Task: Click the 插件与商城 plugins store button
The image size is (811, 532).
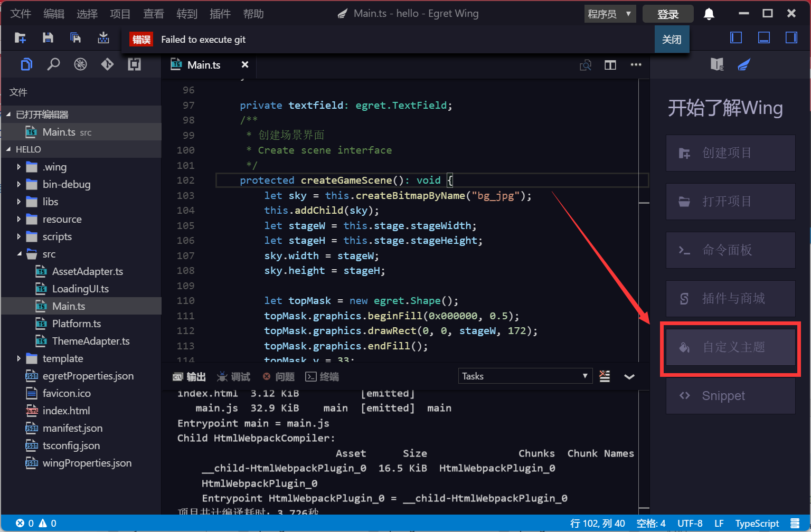Action: (x=731, y=299)
